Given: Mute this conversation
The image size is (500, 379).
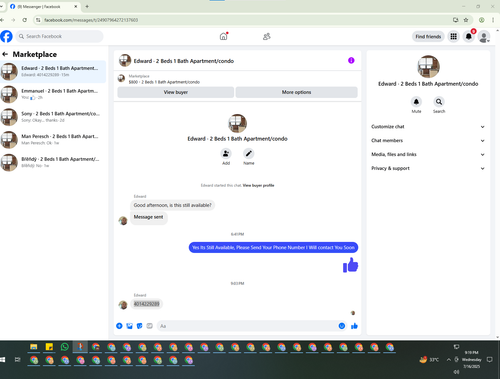Looking at the screenshot, I should pyautogui.click(x=416, y=102).
